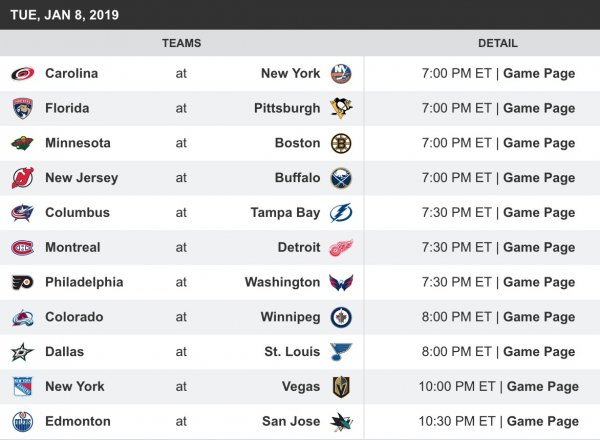The image size is (600, 440).
Task: Click the Boston Bruins logo
Action: pos(341,143)
